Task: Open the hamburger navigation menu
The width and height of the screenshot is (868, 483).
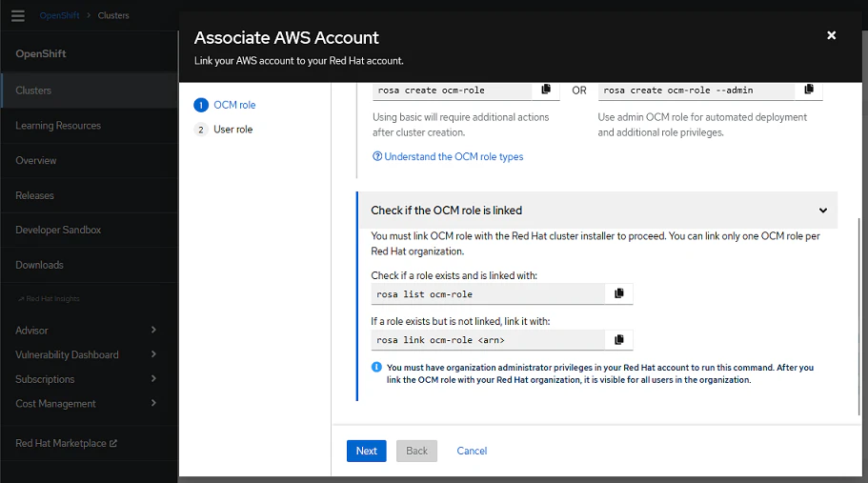Action: [17, 16]
